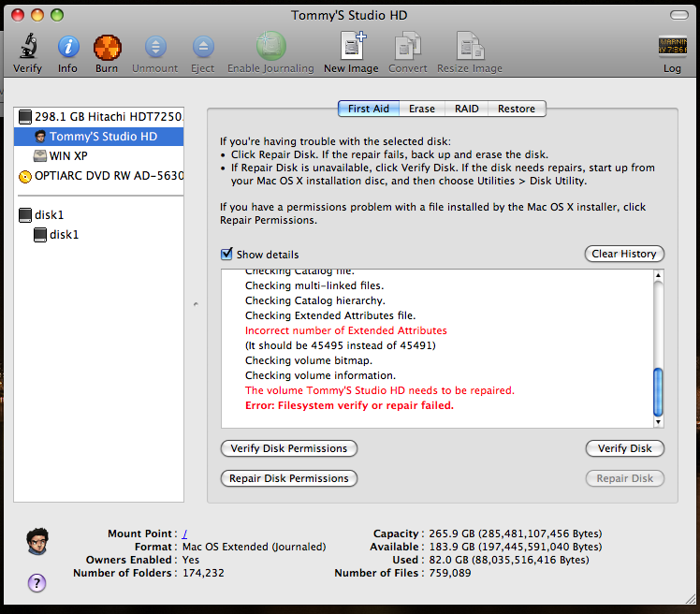Click 'Checking multi-linked files.' log line
The height and width of the screenshot is (614, 700).
[314, 285]
